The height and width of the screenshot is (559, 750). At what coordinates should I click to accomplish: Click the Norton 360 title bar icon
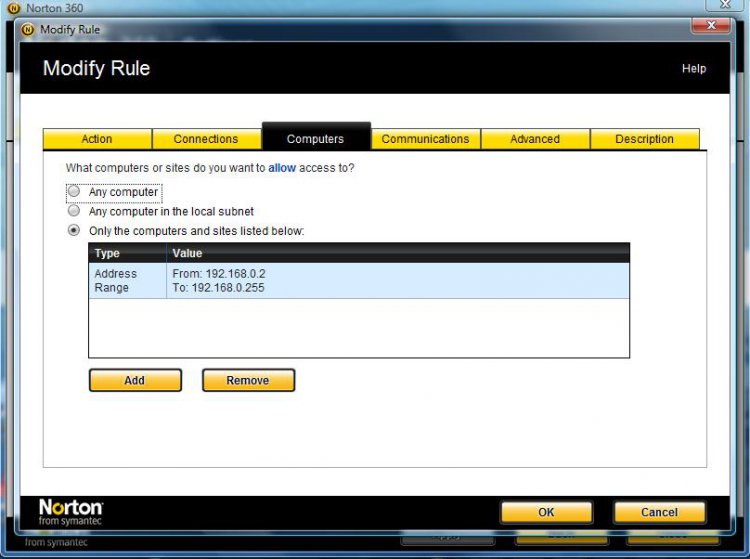(14, 8)
